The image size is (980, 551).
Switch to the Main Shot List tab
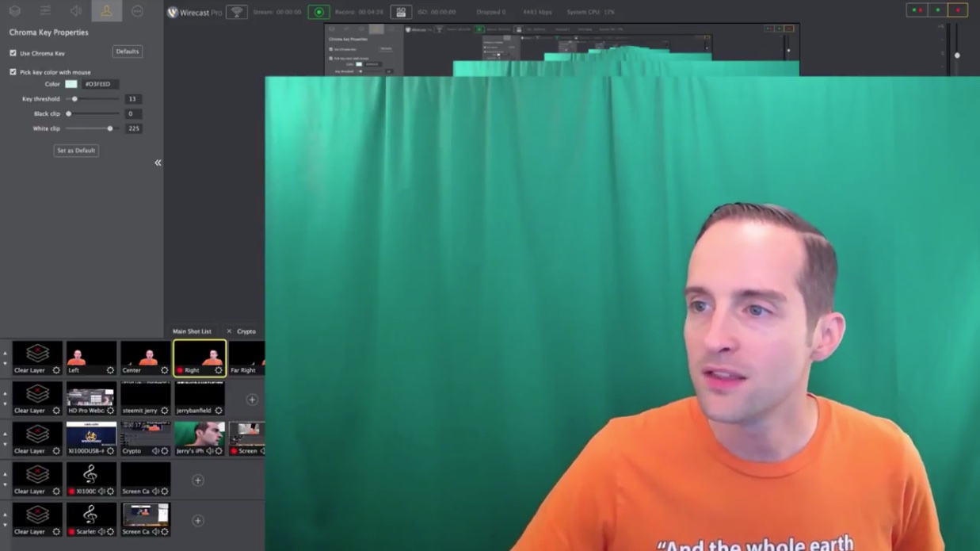tap(192, 331)
